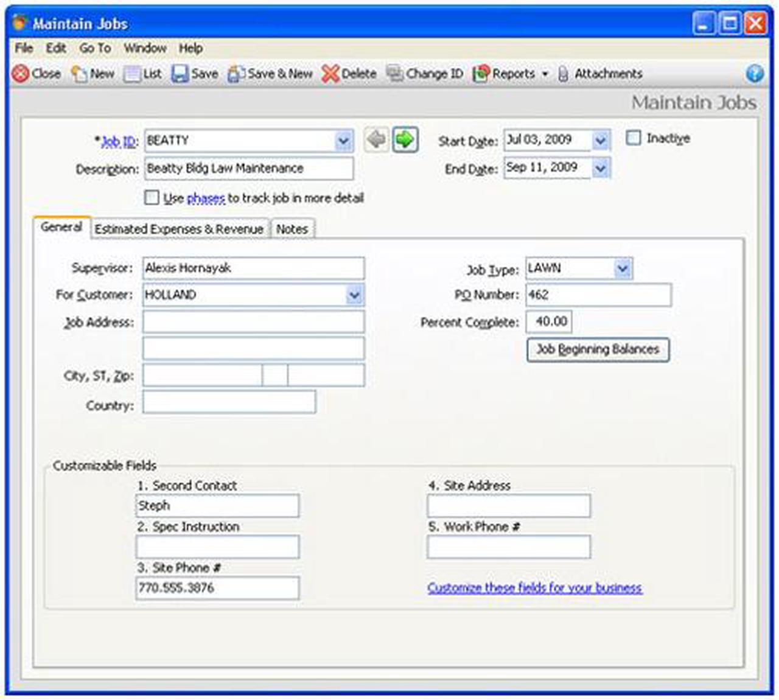Maximize the Maintain Jobs window
This screenshot has width=779, height=700.
tap(730, 24)
